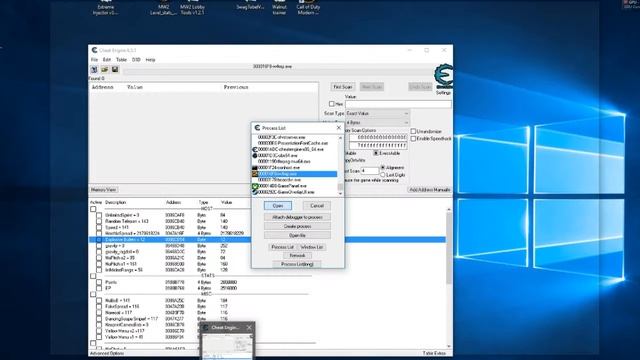
Task: Click the open-folder icon in Cheat Engine toolbar
Action: click(104, 70)
